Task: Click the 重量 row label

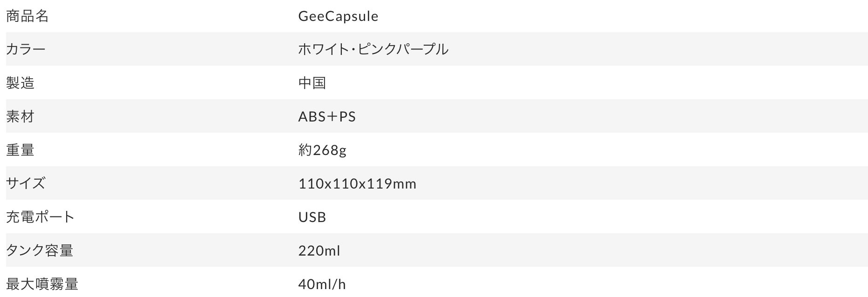Action: point(20,150)
